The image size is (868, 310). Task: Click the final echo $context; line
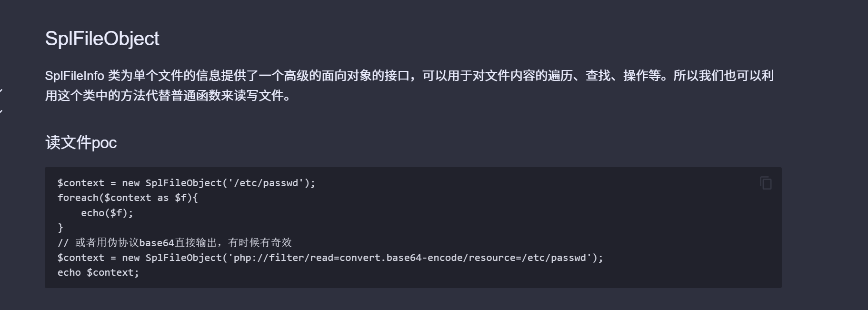click(98, 272)
